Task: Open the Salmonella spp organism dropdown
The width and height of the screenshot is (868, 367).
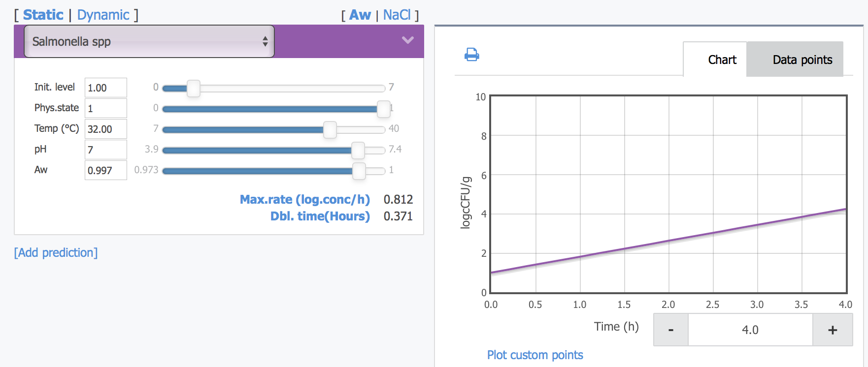Action: coord(149,41)
